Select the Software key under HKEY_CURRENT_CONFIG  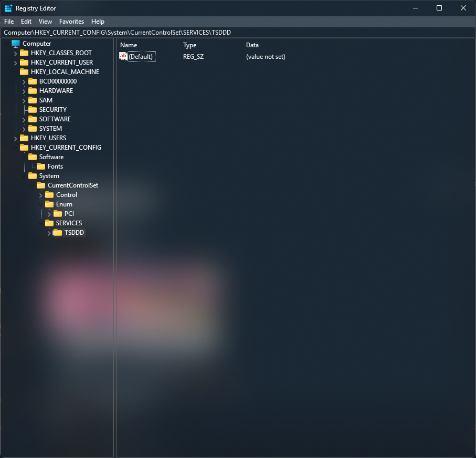pos(51,157)
